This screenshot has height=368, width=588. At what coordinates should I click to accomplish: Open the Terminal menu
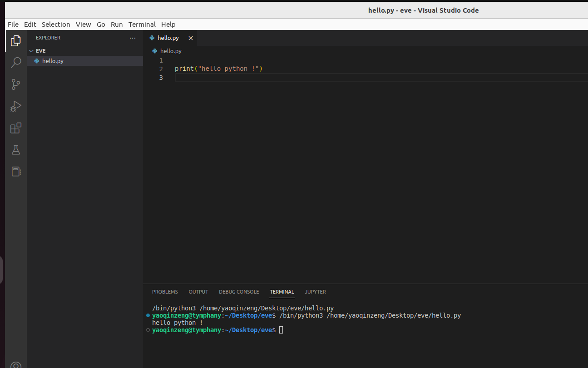[x=142, y=25]
